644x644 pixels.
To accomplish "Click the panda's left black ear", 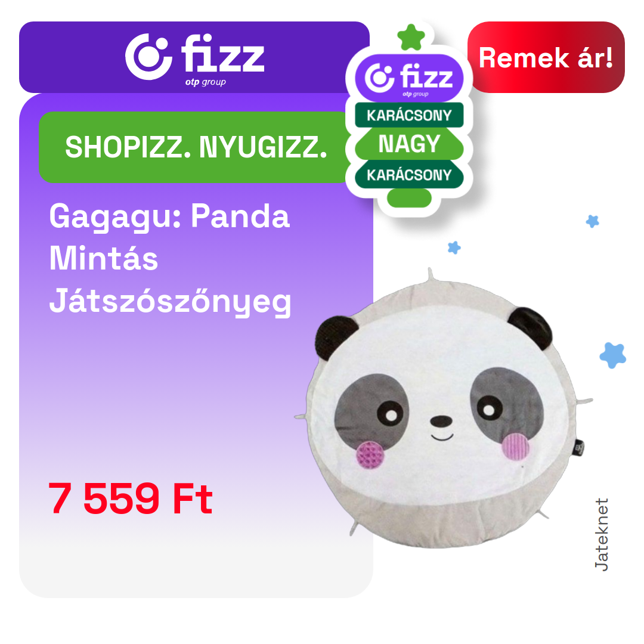I will click(335, 336).
